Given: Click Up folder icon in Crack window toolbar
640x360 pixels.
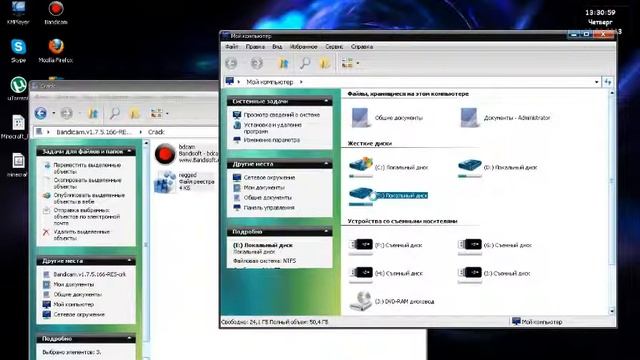Looking at the screenshot, I should point(93,113).
